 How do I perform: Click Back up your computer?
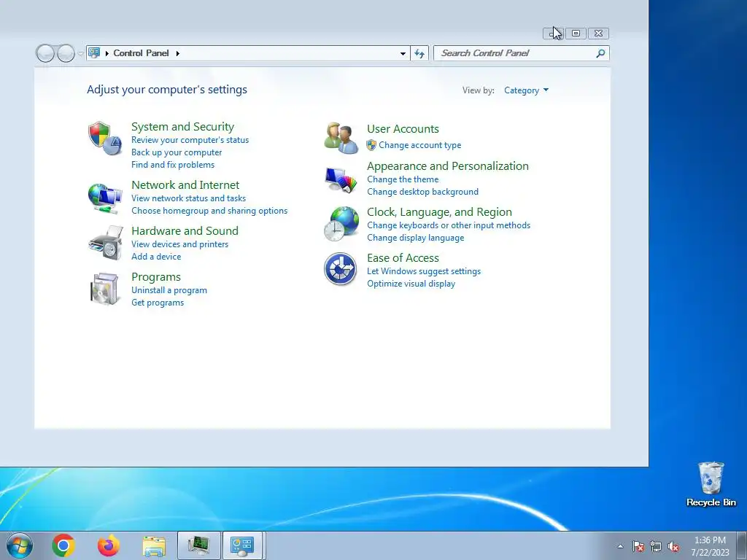click(x=177, y=152)
